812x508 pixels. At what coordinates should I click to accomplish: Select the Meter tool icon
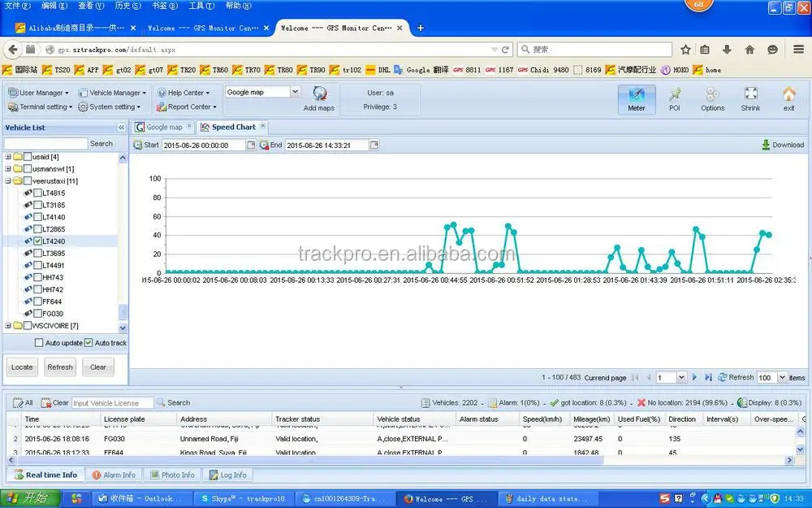[636, 98]
